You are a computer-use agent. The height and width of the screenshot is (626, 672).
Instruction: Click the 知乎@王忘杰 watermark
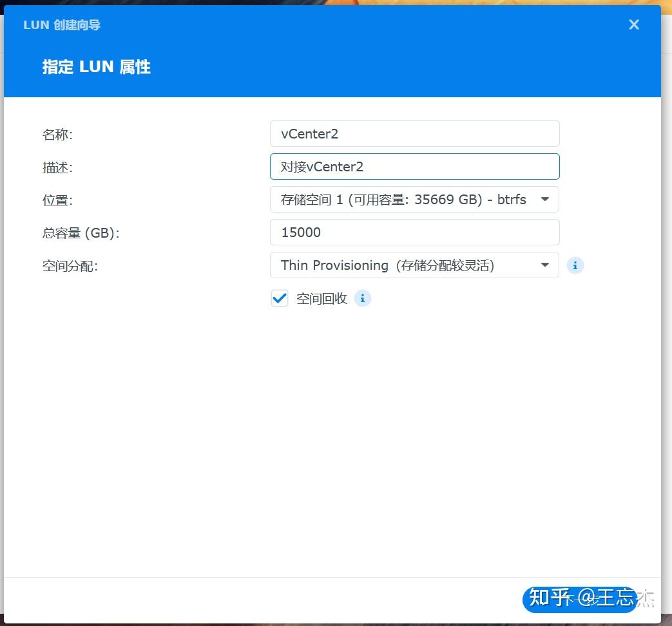(588, 598)
